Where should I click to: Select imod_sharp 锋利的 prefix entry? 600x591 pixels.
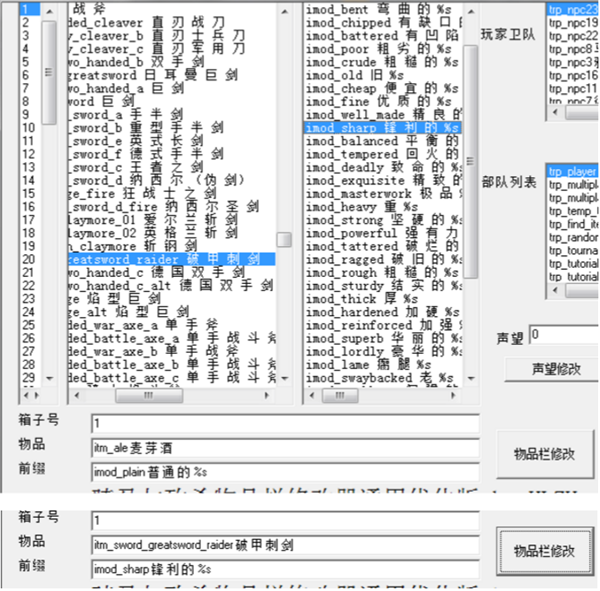[x=383, y=128]
